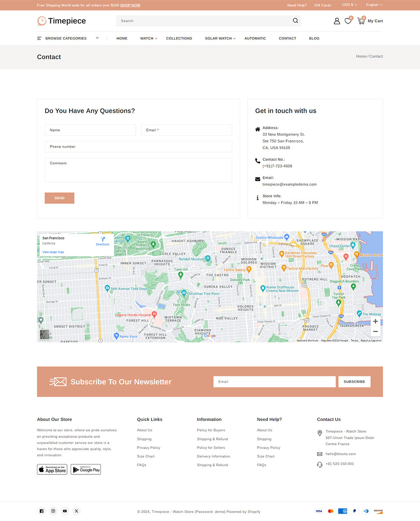Open the Instagram footer icon
The width and height of the screenshot is (420, 521).
click(x=53, y=511)
